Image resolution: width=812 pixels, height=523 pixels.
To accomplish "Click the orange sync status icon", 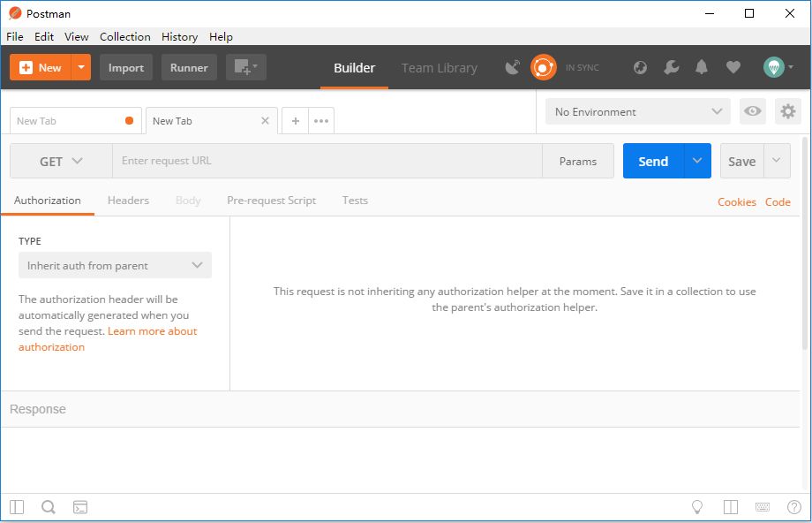I will (543, 67).
